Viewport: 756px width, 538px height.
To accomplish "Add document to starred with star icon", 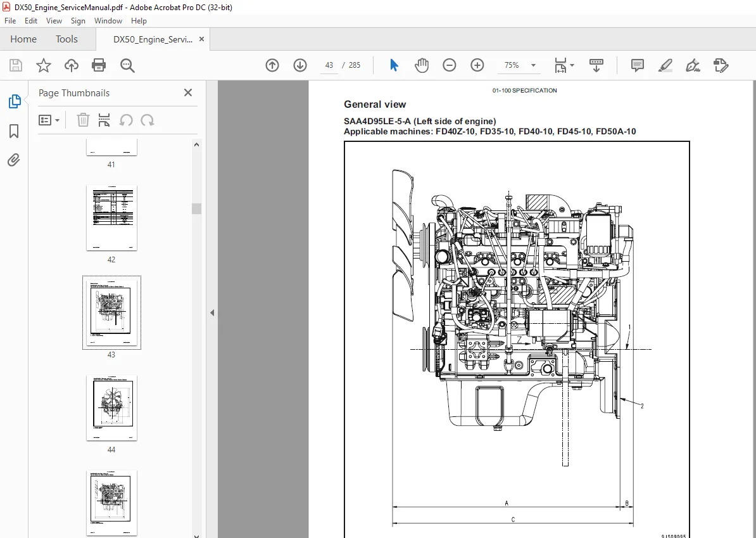I will click(44, 65).
